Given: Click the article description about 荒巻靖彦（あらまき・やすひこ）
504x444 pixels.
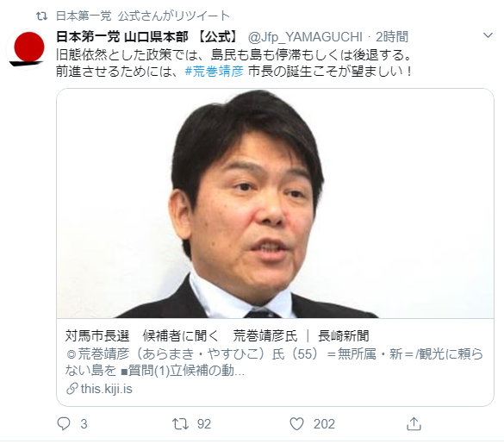Looking at the screenshot, I should pos(274,362).
